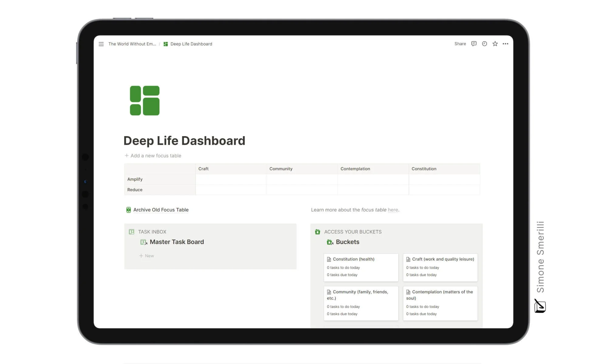Click the Amplify row label
Screen dimensions: 607x364
tap(160, 179)
